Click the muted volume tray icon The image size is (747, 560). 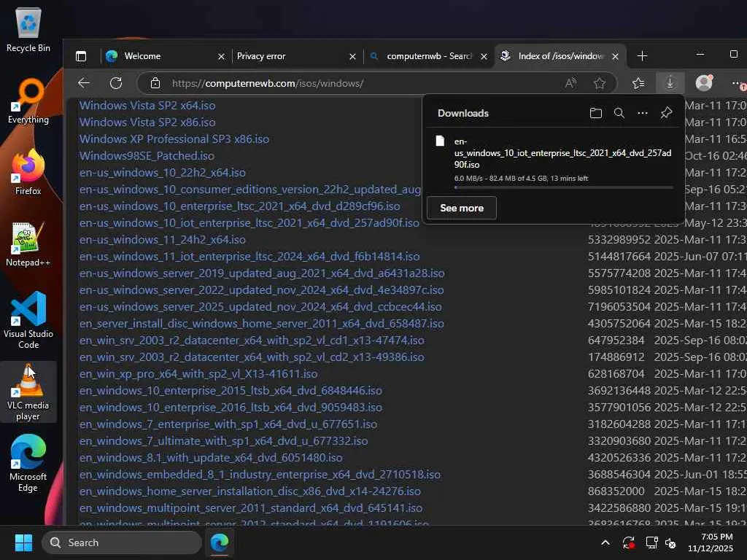coord(670,542)
